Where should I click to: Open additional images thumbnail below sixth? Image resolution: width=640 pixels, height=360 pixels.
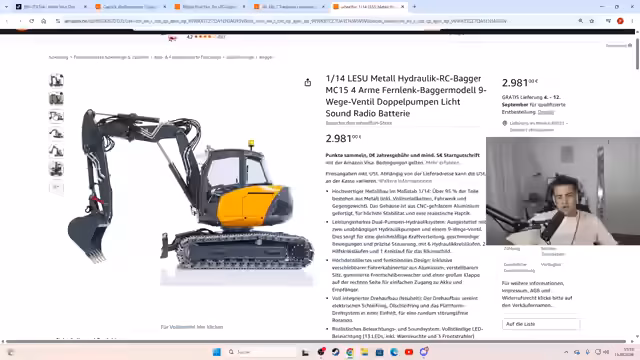tap(56, 187)
